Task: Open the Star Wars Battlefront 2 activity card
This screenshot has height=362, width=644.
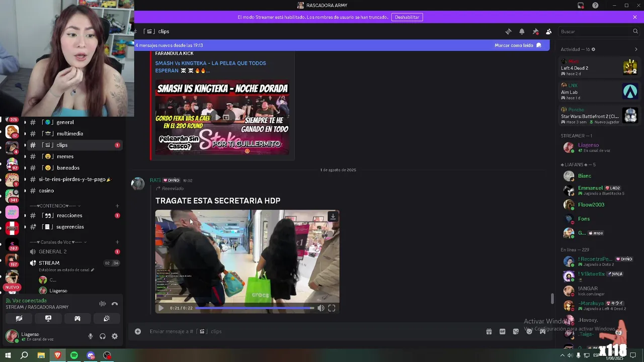Action: (x=599, y=115)
